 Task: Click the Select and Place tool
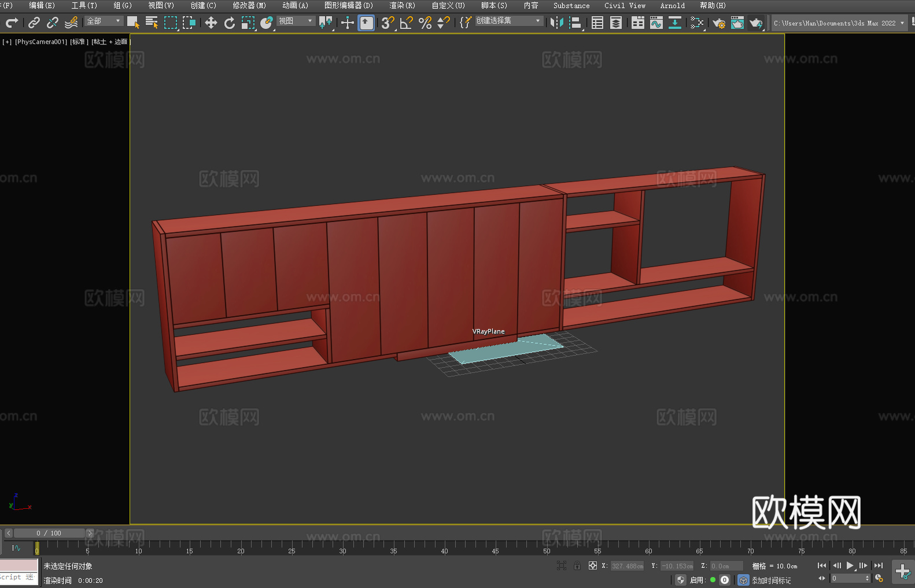267,23
